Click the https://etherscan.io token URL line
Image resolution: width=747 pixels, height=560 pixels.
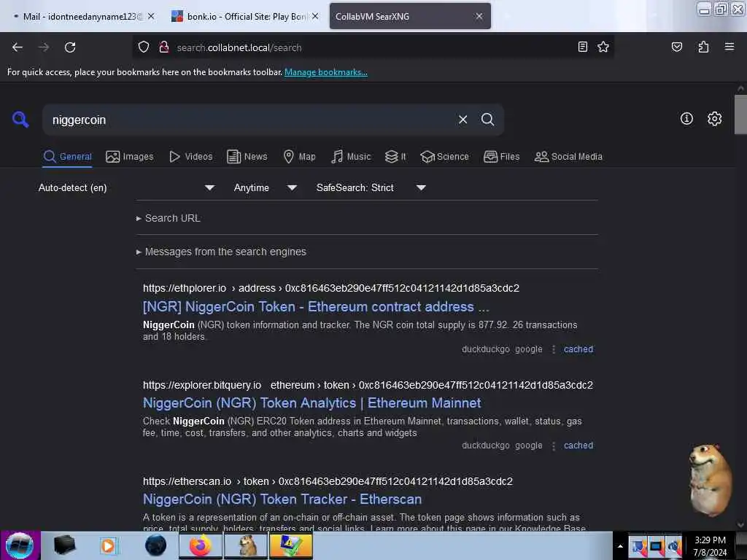(x=328, y=481)
